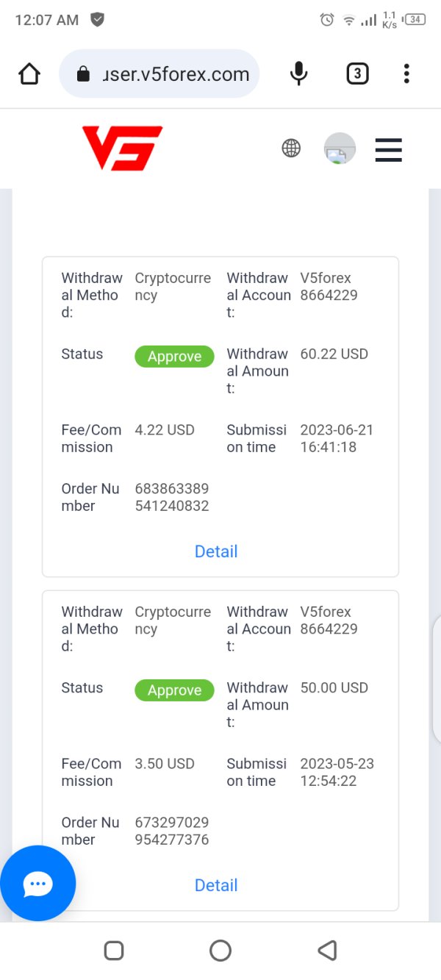Image resolution: width=441 pixels, height=980 pixels.
Task: Tap the V5 logo
Action: (122, 149)
